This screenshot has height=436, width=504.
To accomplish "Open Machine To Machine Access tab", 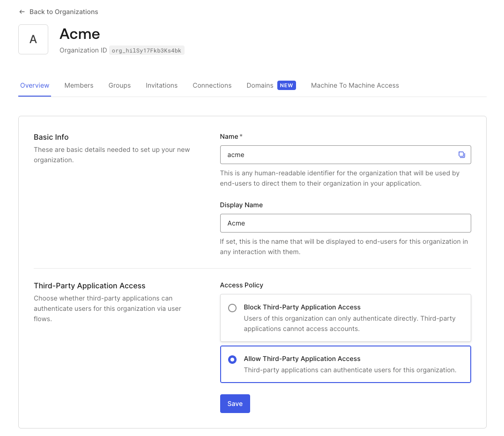I will pos(355,85).
